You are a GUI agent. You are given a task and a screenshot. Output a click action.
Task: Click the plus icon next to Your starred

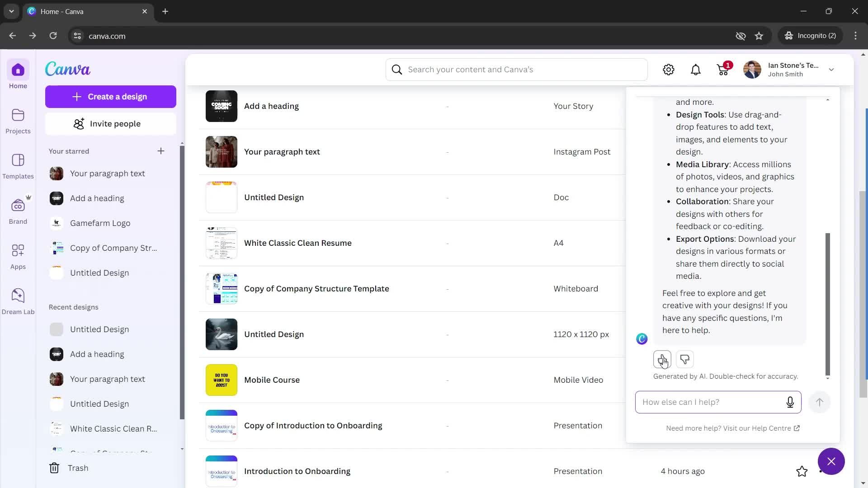[161, 151]
